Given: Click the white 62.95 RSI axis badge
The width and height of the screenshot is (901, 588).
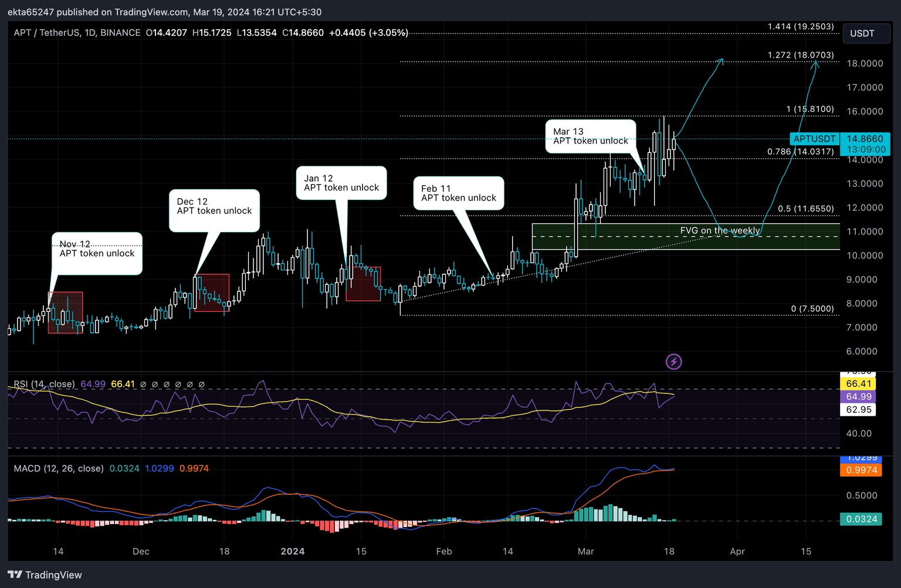Looking at the screenshot, I should [x=858, y=409].
